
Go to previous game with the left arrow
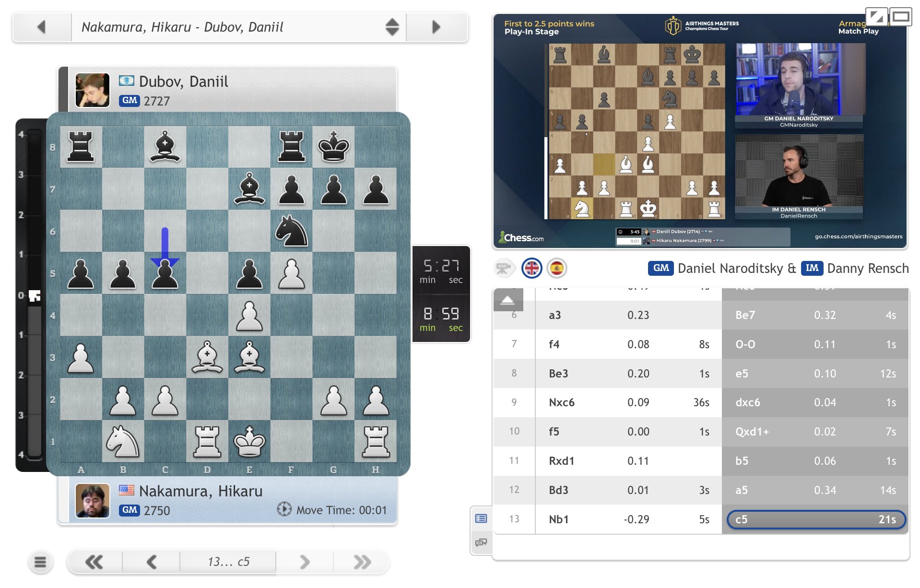click(41, 27)
